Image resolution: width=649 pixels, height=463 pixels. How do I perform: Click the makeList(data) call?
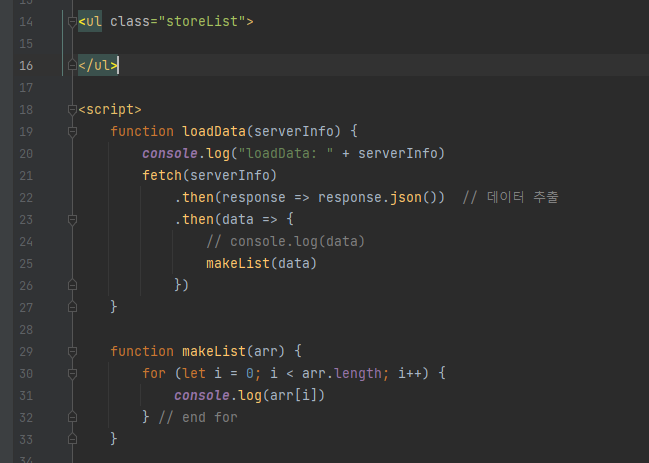coord(261,263)
